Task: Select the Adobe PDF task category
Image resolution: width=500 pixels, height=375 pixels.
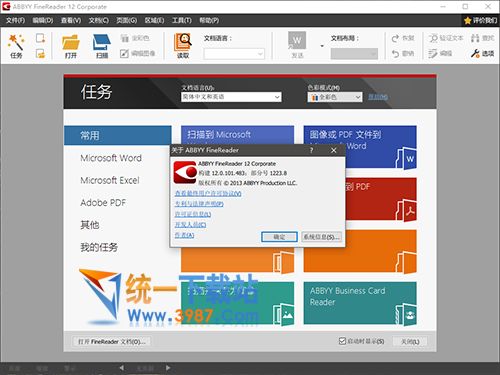Action: click(103, 203)
